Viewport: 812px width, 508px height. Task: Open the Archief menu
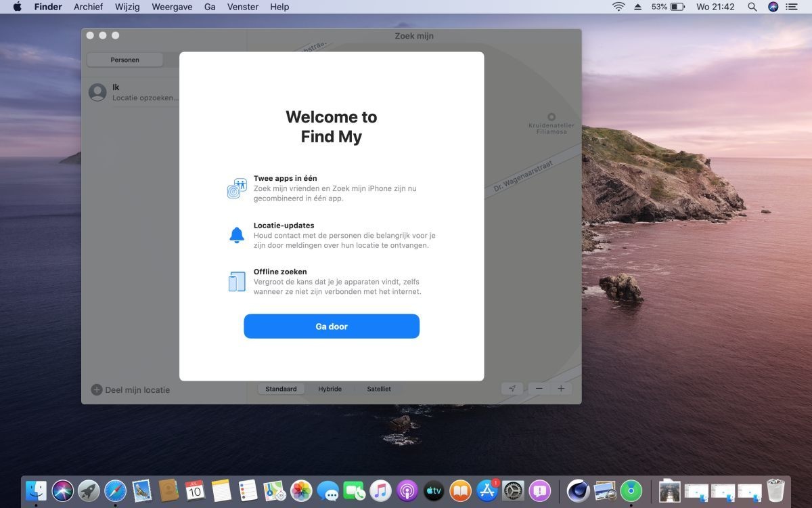(88, 7)
